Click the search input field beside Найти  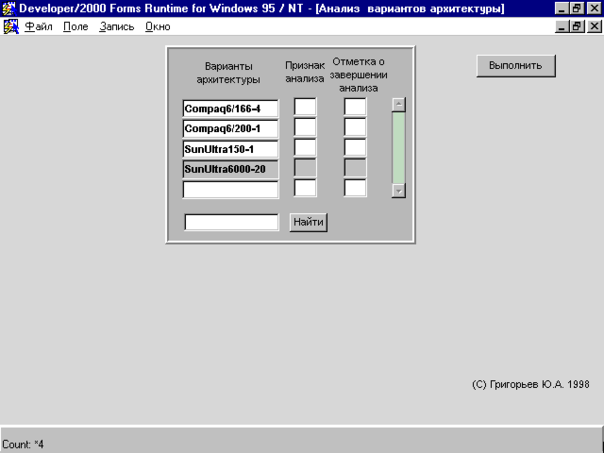pos(231,222)
